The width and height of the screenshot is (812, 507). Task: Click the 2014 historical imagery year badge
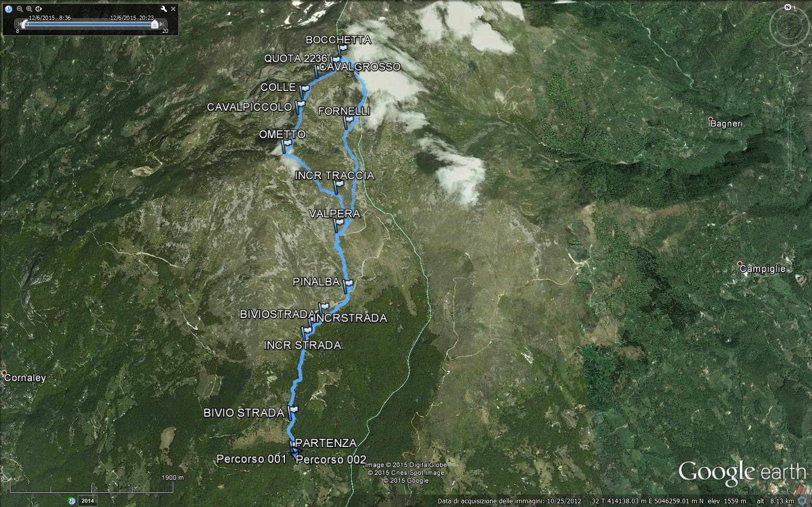[87, 501]
